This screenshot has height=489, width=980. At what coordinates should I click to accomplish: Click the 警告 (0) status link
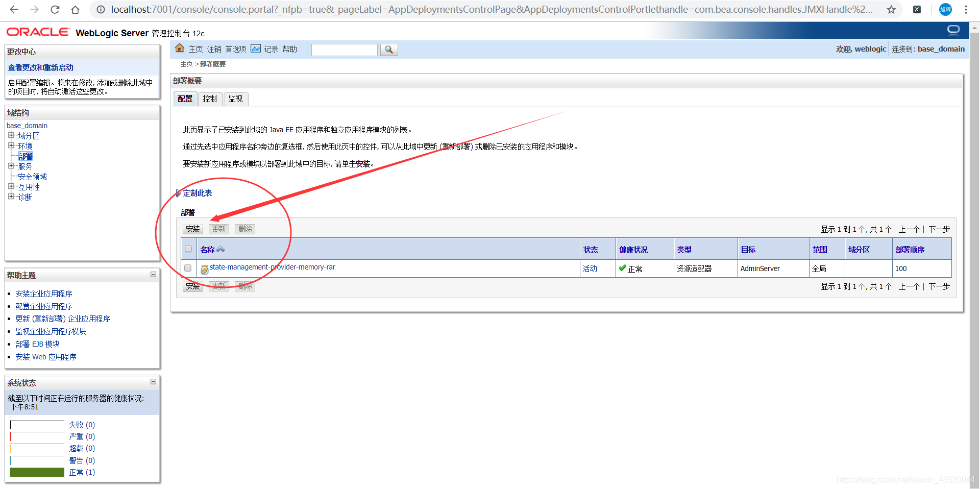82,460
